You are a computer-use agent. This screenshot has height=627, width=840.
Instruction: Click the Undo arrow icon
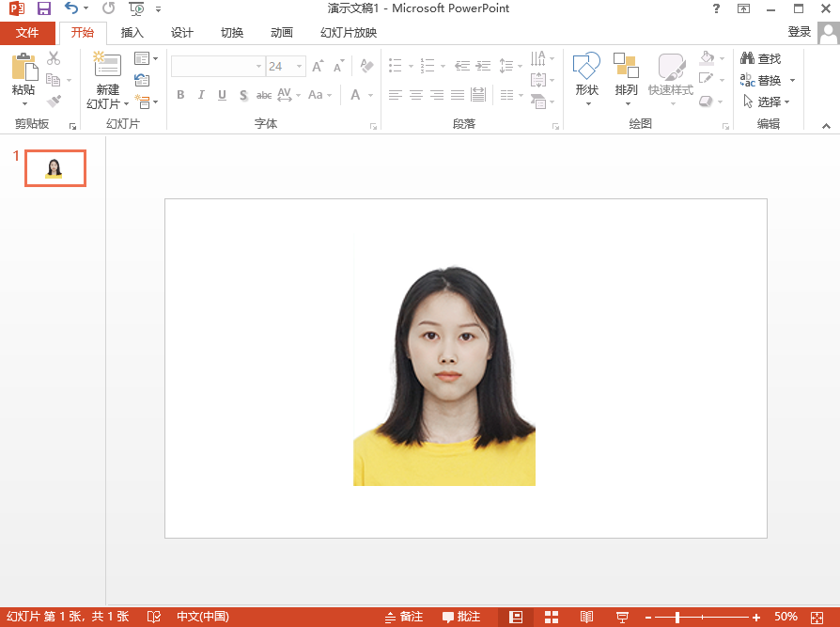(70, 8)
